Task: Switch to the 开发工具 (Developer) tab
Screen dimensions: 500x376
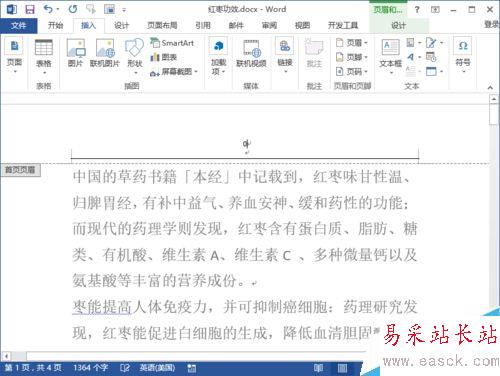Action: [x=343, y=25]
